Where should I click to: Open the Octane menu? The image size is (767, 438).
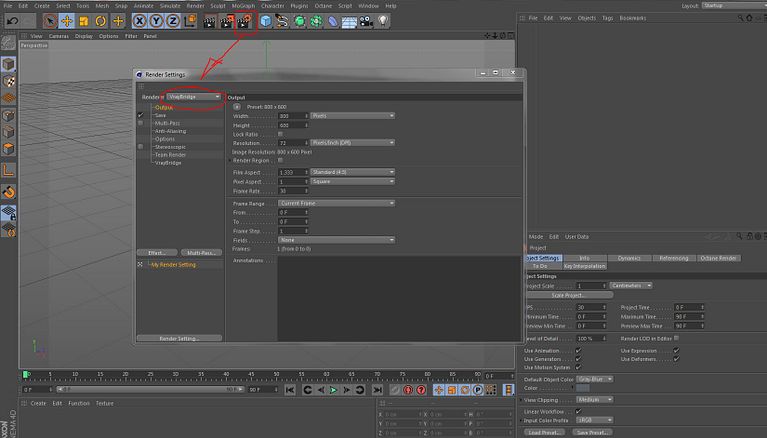click(323, 6)
